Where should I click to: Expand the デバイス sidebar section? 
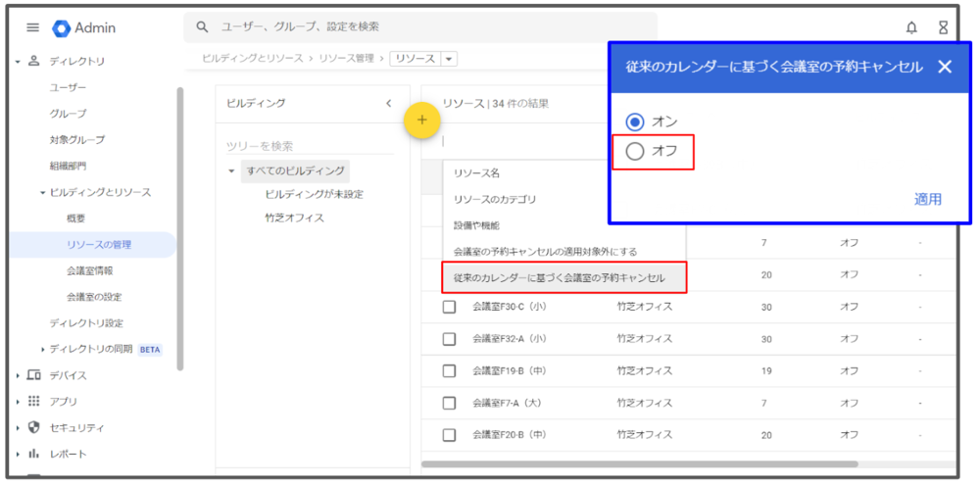[19, 375]
